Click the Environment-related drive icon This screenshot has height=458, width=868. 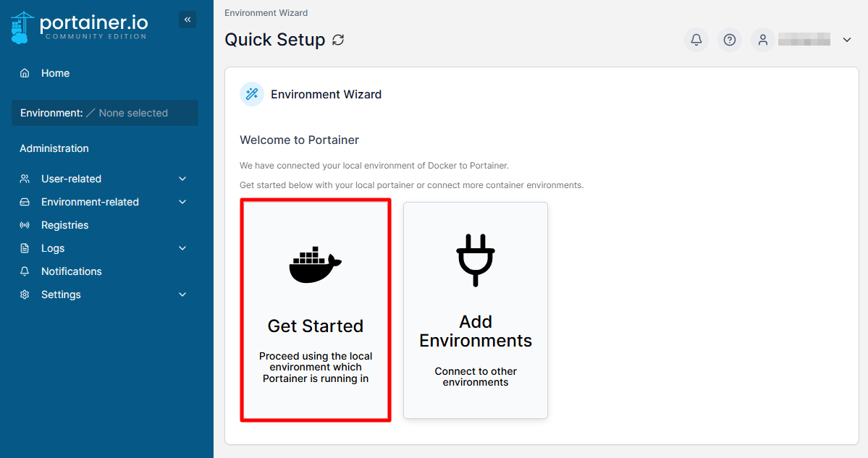[25, 202]
